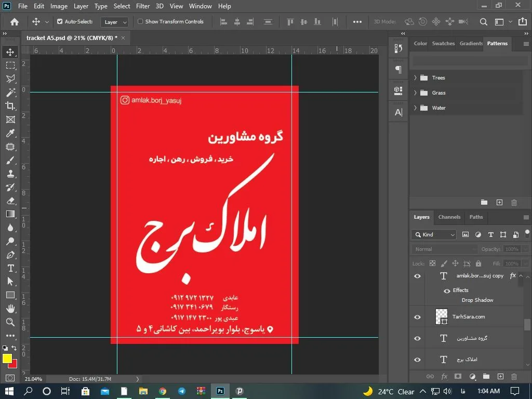The height and width of the screenshot is (399, 532).
Task: Click the Edit Toolbar ellipsis button
Action: [x=10, y=336]
